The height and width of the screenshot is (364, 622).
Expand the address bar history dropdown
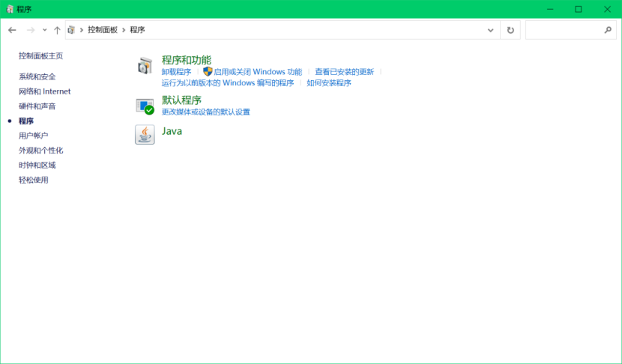coord(491,30)
